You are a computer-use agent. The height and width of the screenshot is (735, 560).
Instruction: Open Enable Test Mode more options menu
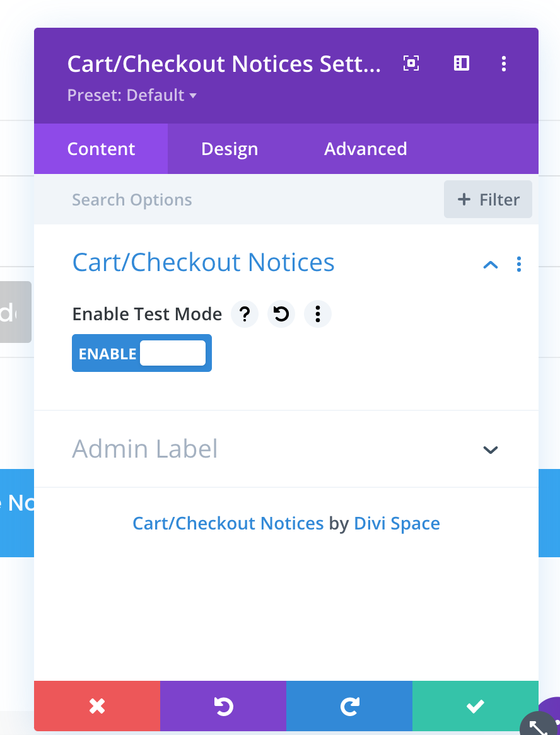point(317,313)
